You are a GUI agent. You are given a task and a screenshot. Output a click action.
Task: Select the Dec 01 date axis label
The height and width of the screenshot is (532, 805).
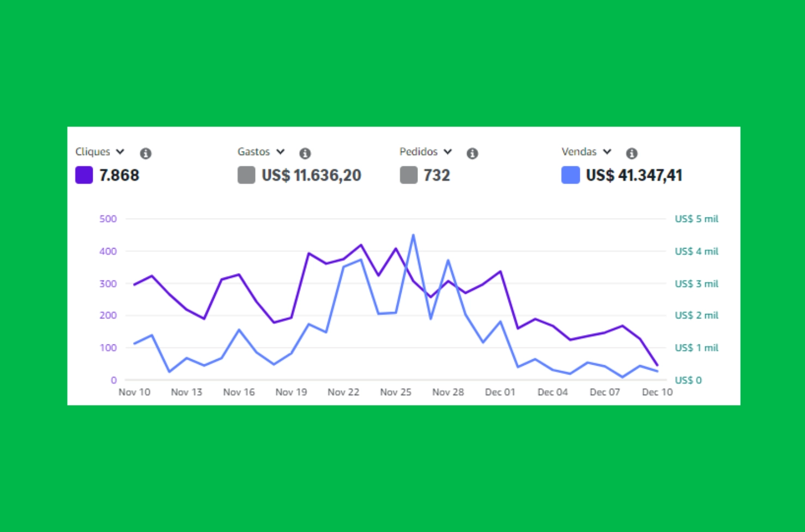(x=500, y=392)
